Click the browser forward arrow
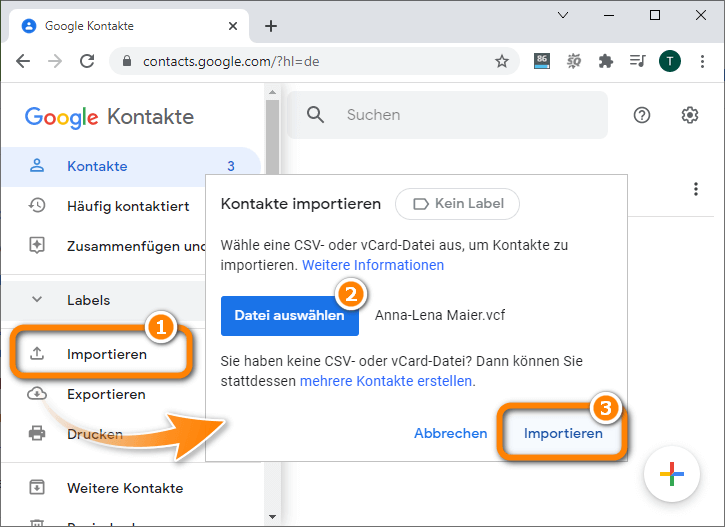 [x=55, y=61]
